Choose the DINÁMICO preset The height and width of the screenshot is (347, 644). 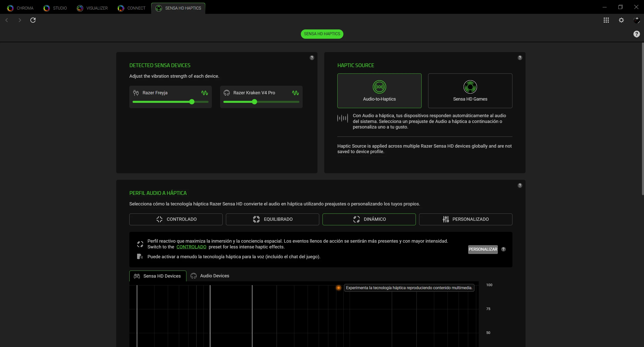click(369, 219)
